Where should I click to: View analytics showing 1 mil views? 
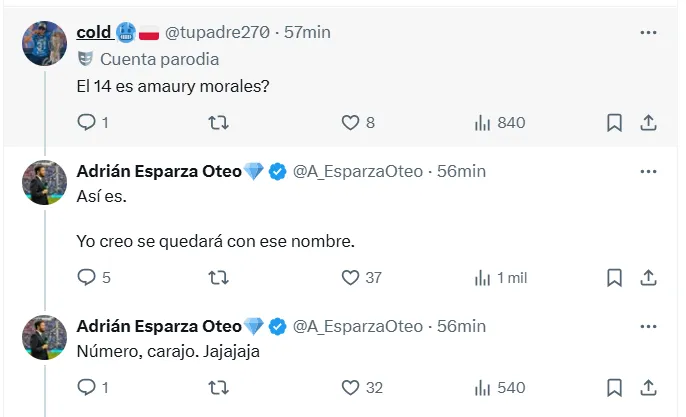[499, 277]
